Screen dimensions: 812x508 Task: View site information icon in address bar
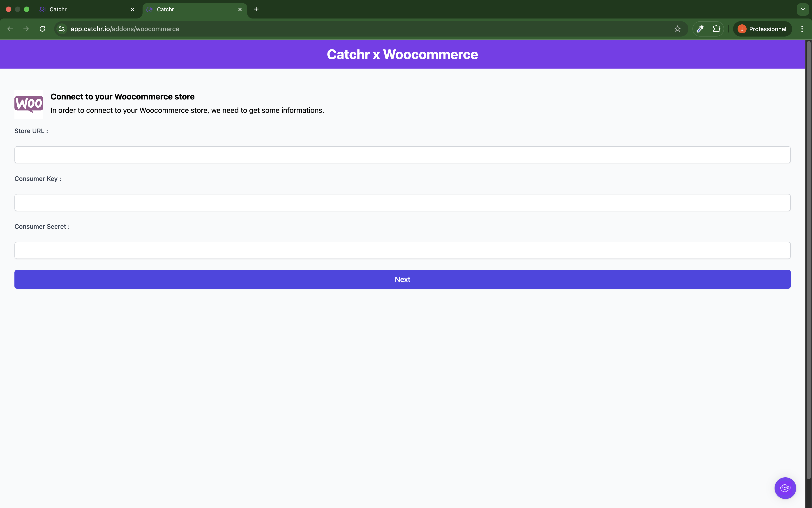(62, 29)
